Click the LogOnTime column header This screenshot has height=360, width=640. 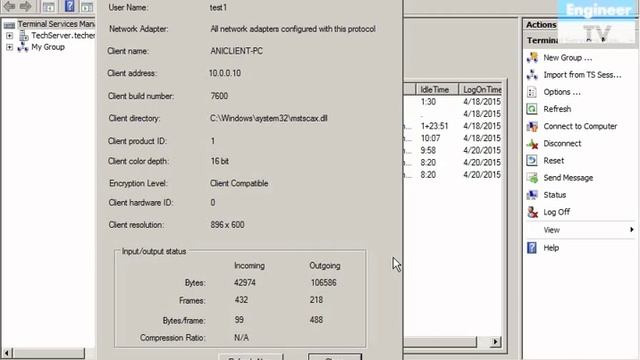(x=481, y=89)
